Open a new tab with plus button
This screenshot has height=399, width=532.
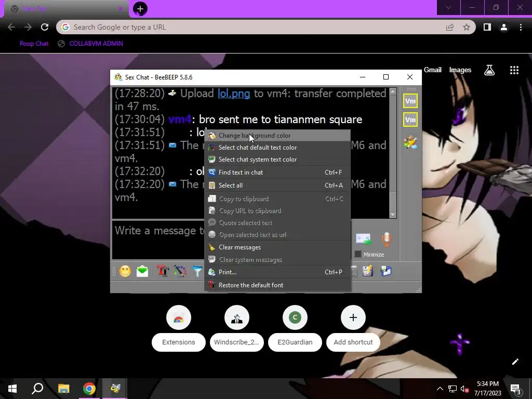coord(140,9)
